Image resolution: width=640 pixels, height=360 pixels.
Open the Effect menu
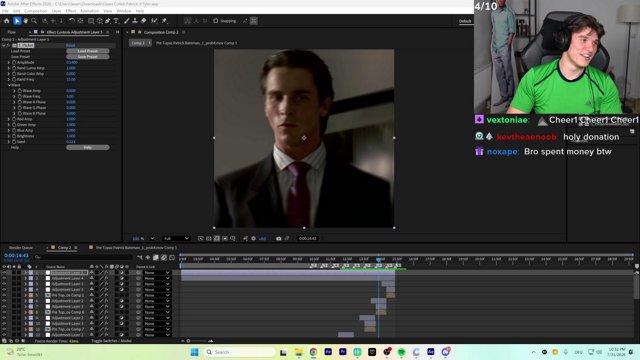tap(71, 11)
